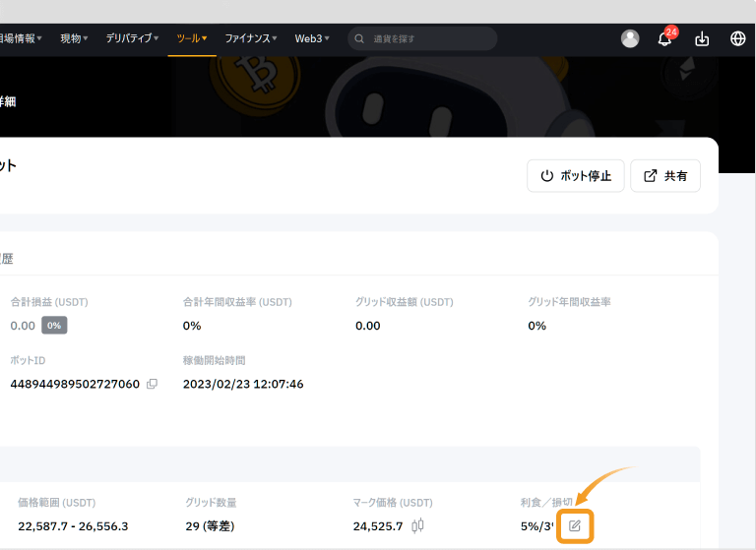
Task: Click the 合計損益 (USDT) label
Action: [49, 302]
